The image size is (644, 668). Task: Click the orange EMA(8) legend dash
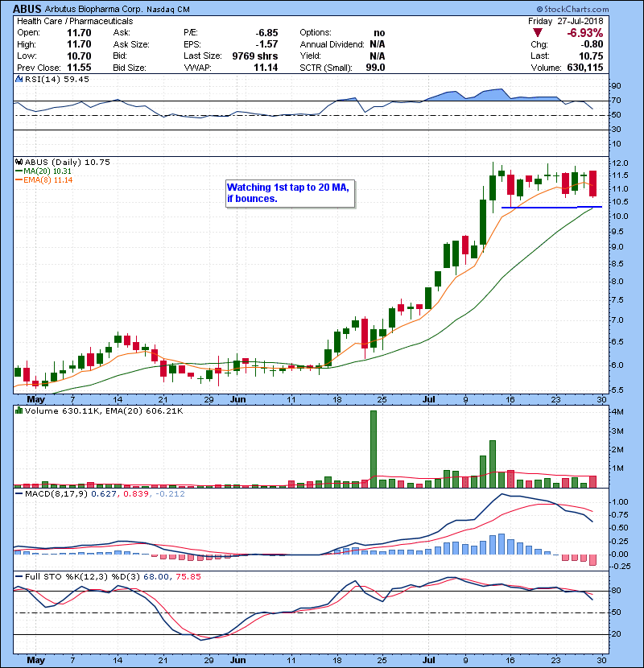(19, 179)
